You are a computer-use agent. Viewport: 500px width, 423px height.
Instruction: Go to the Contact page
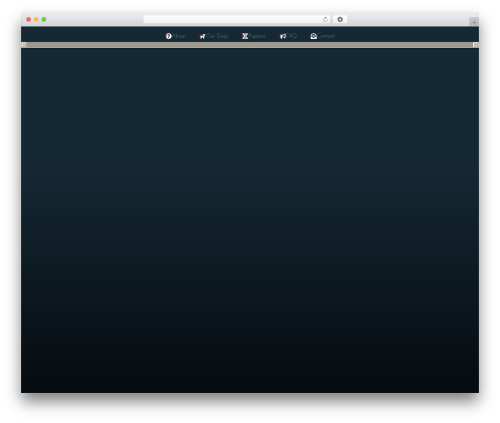coord(326,36)
